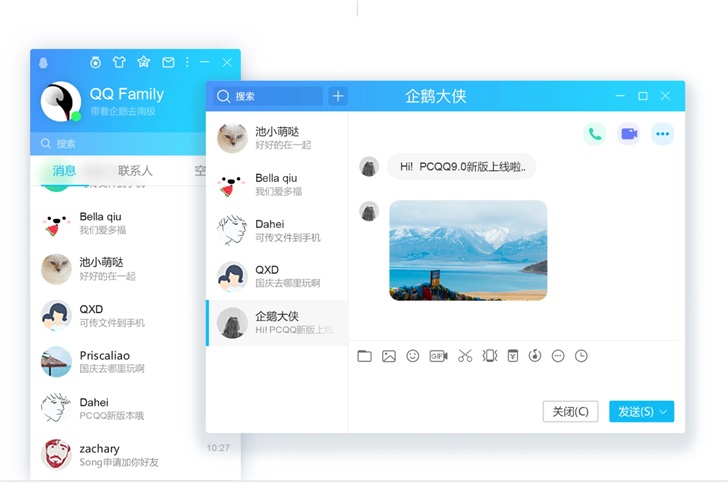Start a video call in chat
This screenshot has width=728, height=484.
pyautogui.click(x=628, y=134)
